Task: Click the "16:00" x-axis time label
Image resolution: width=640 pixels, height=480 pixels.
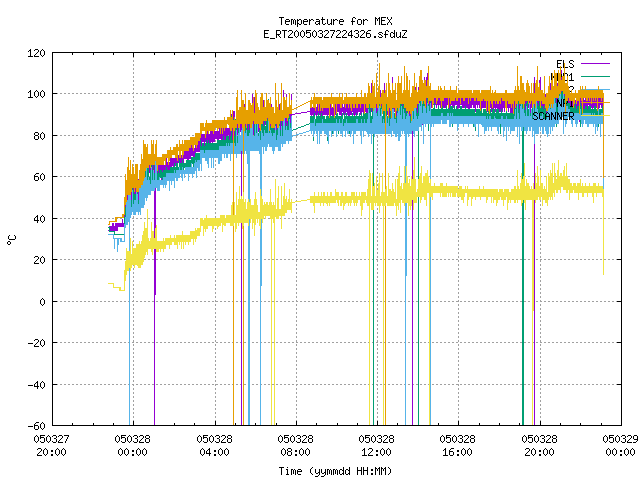Action: 458,452
